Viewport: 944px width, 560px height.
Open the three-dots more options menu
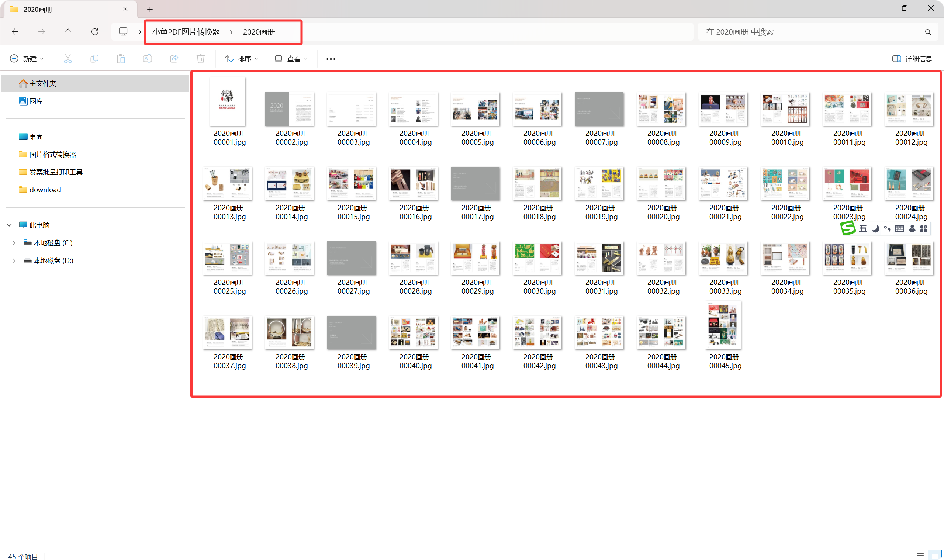331,59
